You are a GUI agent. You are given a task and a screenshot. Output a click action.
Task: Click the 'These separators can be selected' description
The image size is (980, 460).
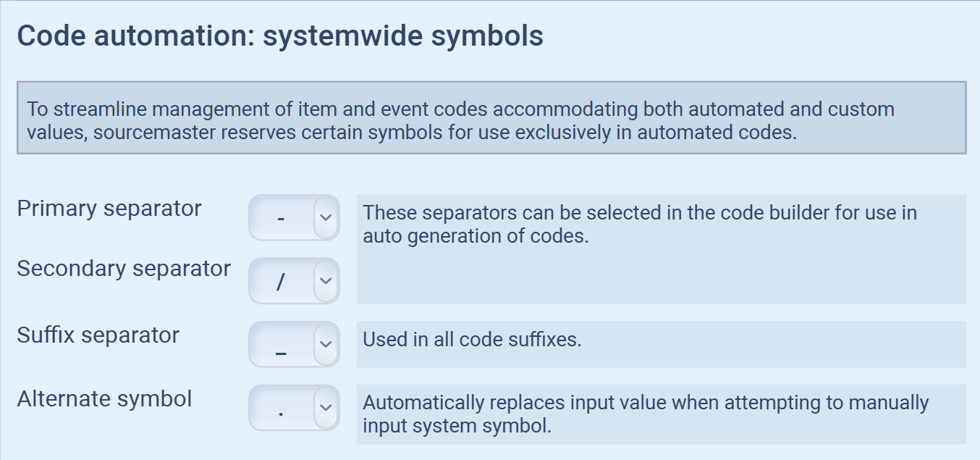coord(640,224)
